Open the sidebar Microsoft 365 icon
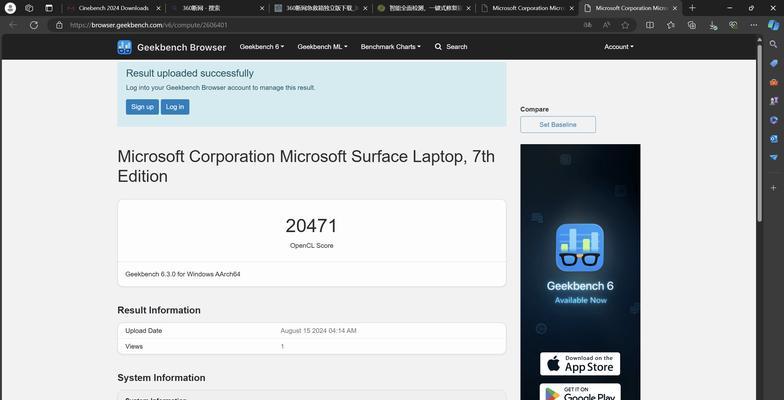Screen dimensions: 784x400 774,120
